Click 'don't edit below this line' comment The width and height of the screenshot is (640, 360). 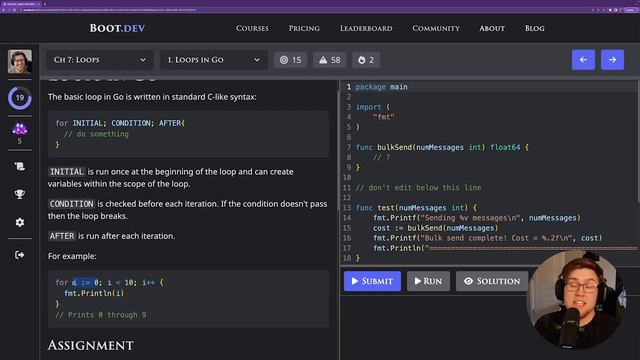pos(418,188)
